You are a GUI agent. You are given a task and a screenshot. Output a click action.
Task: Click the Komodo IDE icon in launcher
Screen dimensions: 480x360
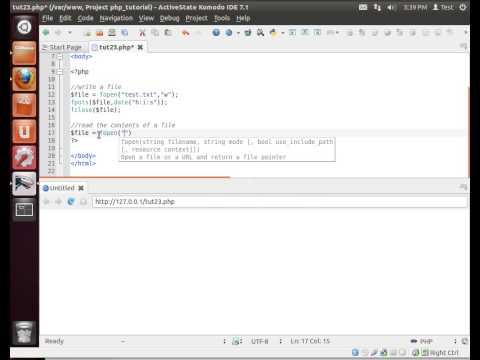[x=24, y=183]
